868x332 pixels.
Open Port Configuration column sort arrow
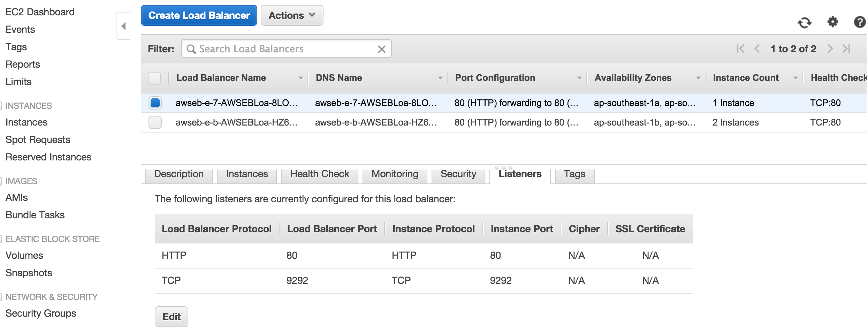[x=580, y=78]
